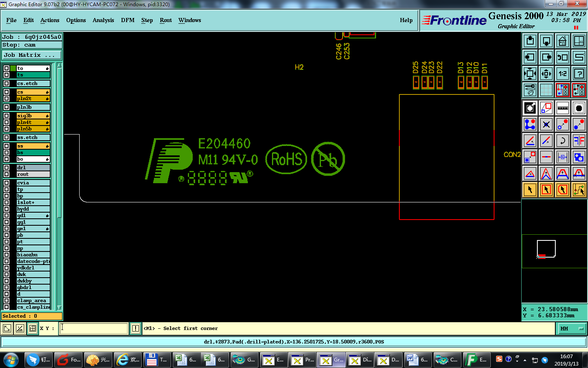Select the pln2t layer name

point(33,99)
